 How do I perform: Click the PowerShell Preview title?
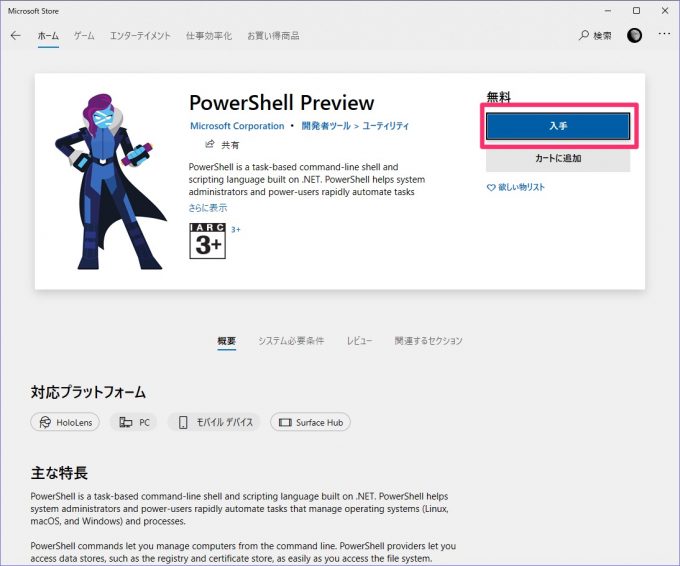(281, 103)
